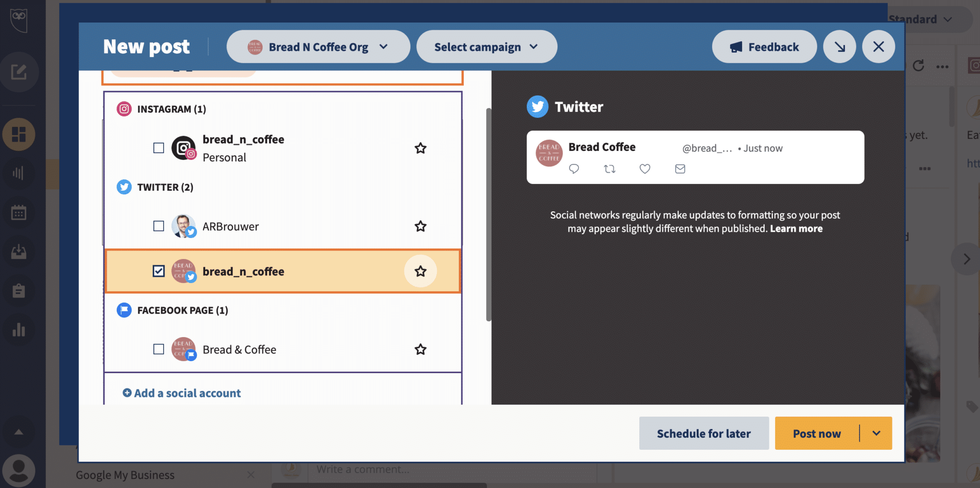Open the more options menu beside the refresh icon
980x488 pixels.
pyautogui.click(x=943, y=67)
